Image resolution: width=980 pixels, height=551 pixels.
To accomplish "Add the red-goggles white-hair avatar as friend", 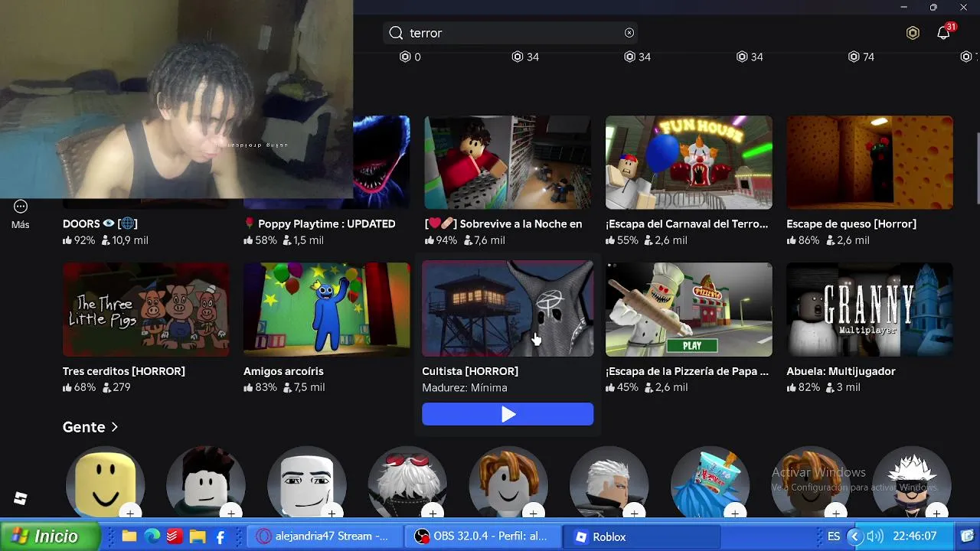I will point(433,512).
